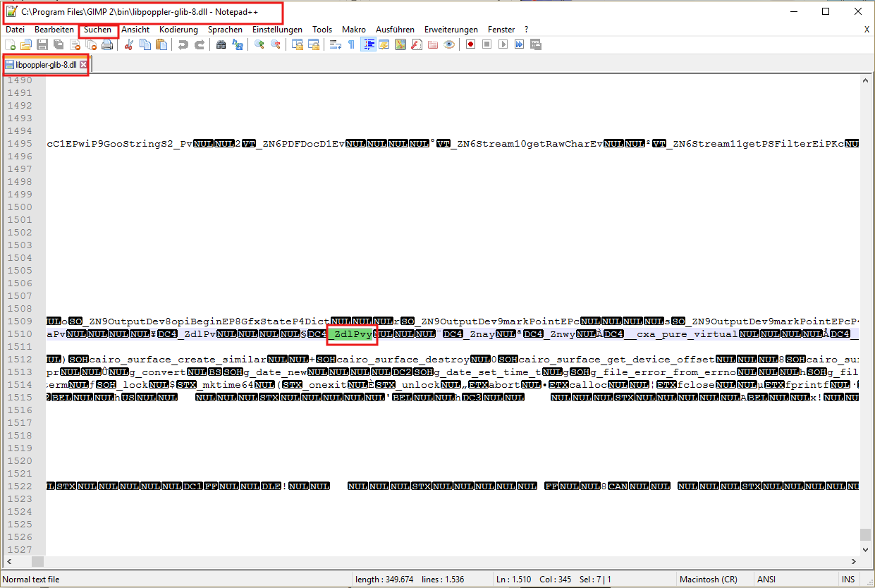This screenshot has width=875, height=588.
Task: Run macro multiple times icon
Action: pyautogui.click(x=520, y=44)
